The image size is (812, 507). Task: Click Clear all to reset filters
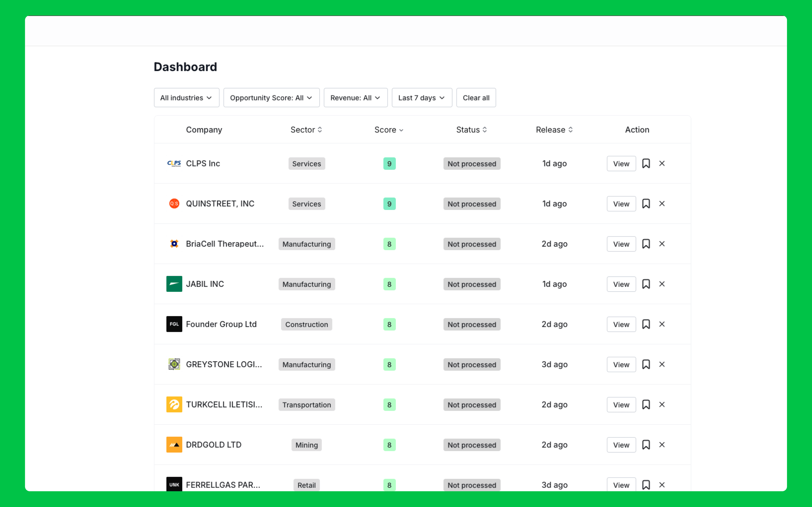[x=476, y=98]
